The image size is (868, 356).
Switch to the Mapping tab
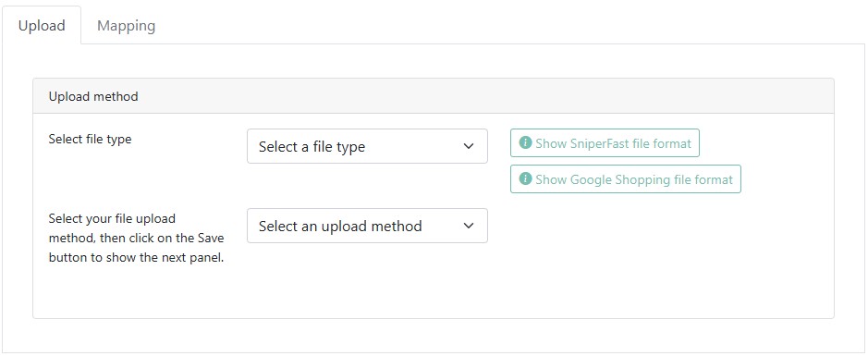point(127,26)
